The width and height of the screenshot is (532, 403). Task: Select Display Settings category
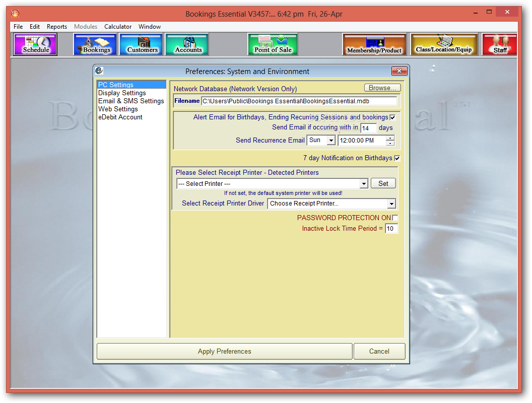pos(131,93)
